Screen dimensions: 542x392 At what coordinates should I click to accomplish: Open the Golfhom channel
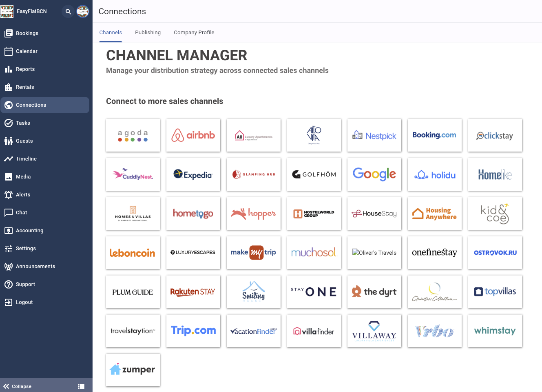click(314, 174)
